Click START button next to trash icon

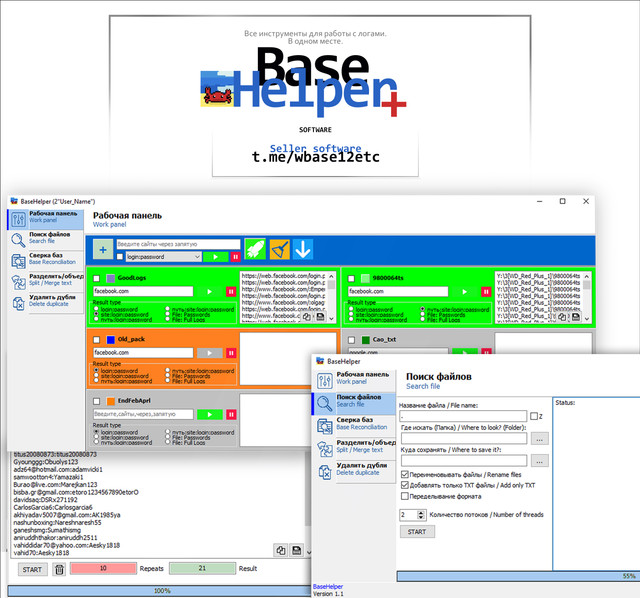pyautogui.click(x=32, y=569)
